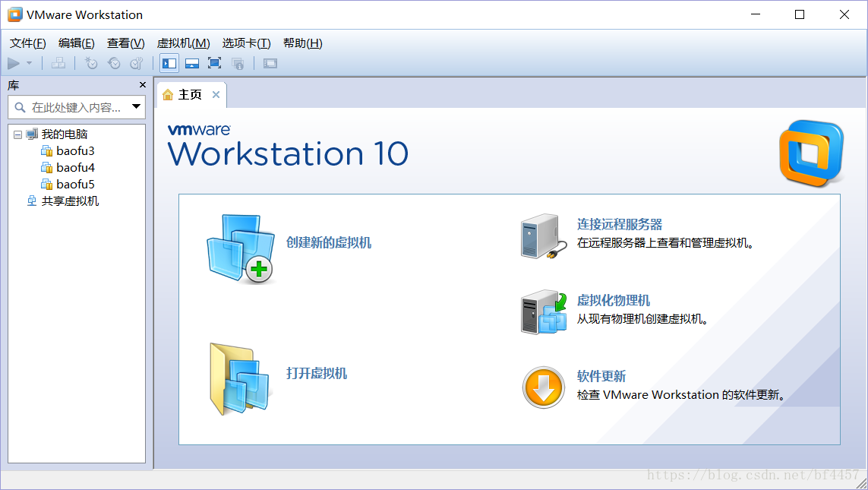Click text 检查 VMware Workstation 的软件更新。
The height and width of the screenshot is (490, 868).
tap(681, 395)
